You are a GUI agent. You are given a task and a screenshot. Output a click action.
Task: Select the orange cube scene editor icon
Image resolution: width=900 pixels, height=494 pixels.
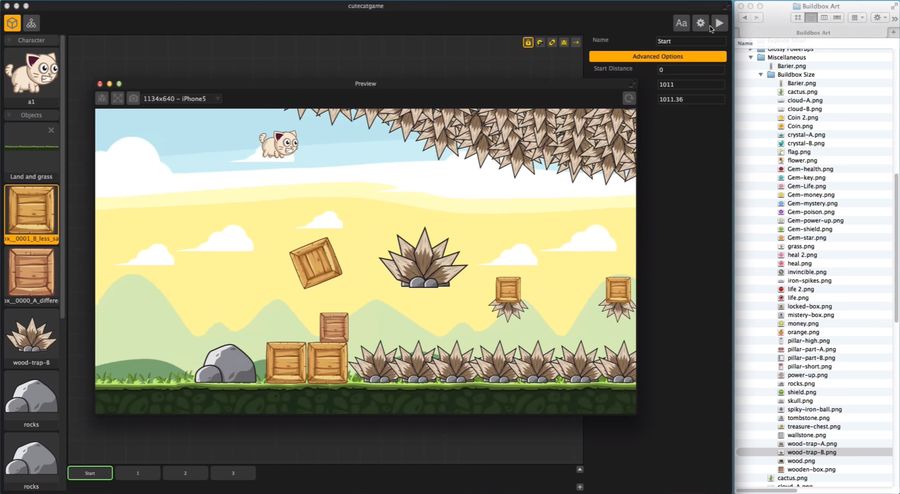(12, 22)
